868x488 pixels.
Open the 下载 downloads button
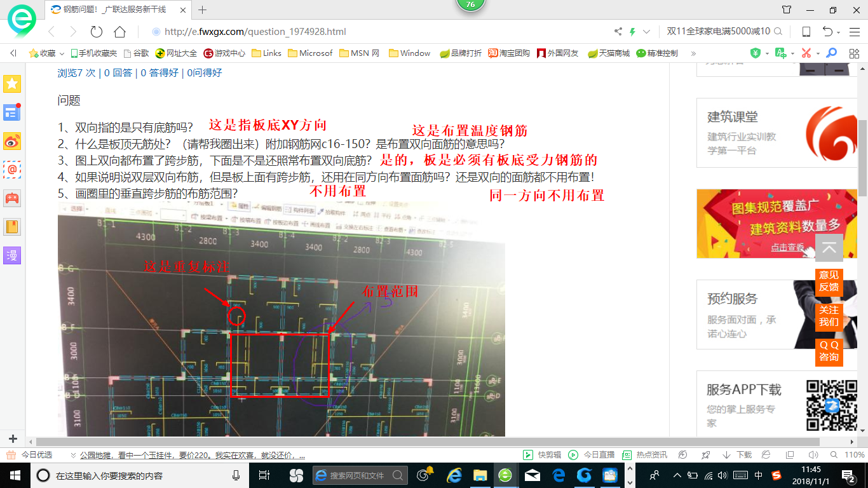(737, 455)
